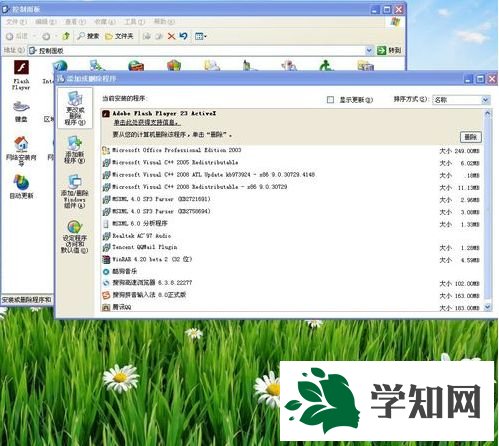Minimize the 添加或删除程序 window
This screenshot has height=446, width=499.
468,79
